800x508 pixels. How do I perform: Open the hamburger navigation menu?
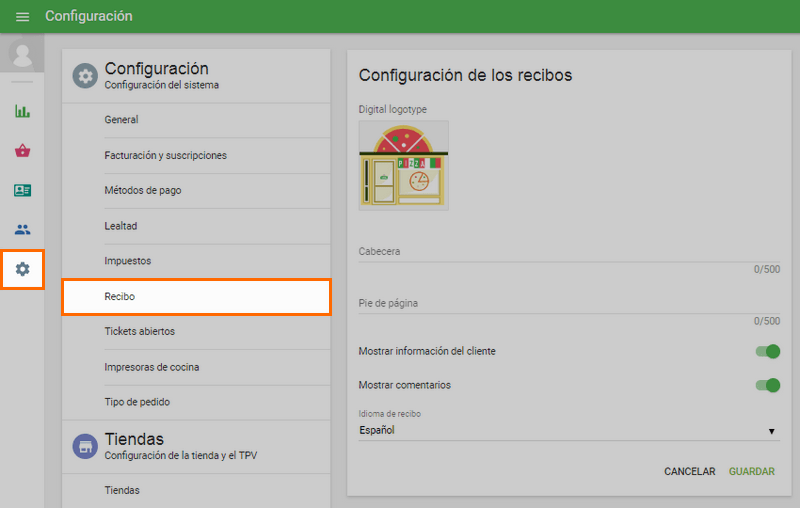(22, 17)
